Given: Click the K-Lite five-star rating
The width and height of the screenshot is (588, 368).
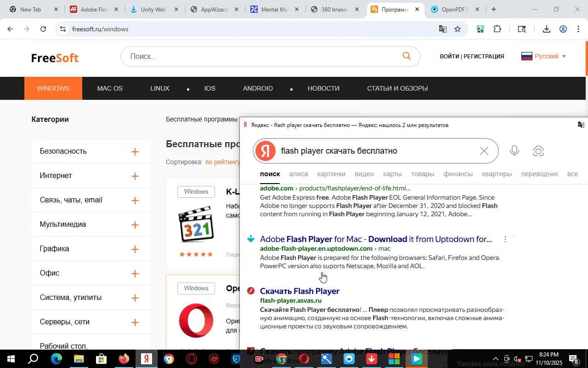Looking at the screenshot, I should [196, 254].
